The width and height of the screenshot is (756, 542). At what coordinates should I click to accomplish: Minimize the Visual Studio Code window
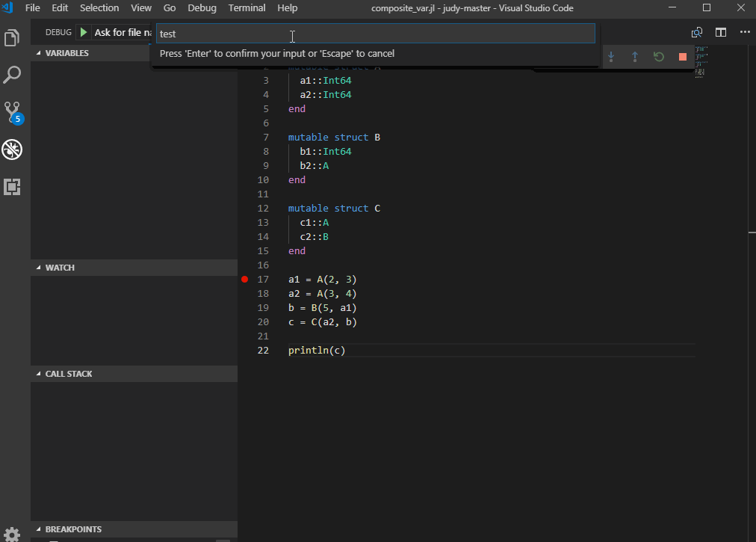(x=672, y=7)
